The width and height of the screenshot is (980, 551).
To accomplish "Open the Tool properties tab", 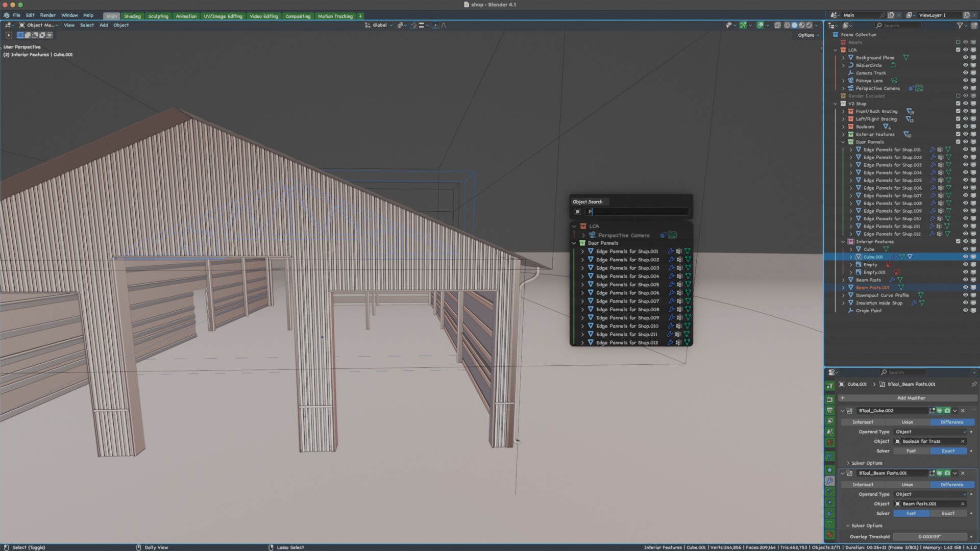I will [x=830, y=386].
